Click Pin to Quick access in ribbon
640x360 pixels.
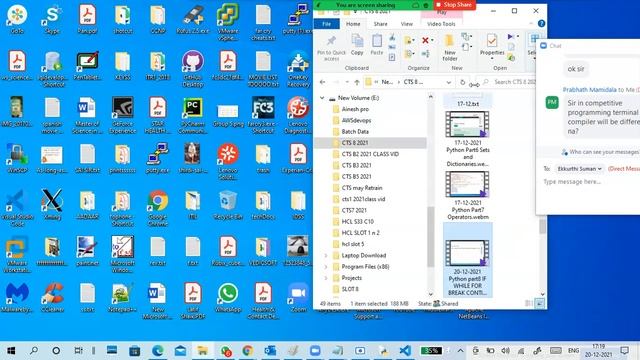[331, 47]
